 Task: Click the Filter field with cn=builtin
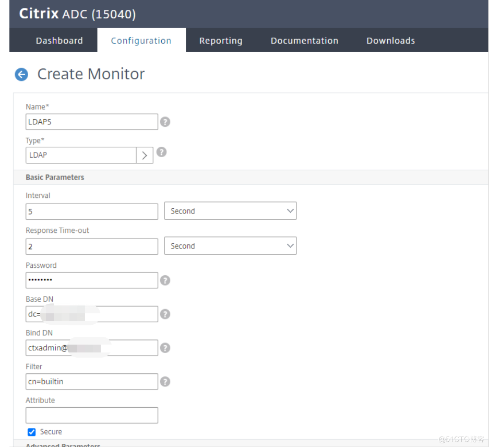click(x=92, y=382)
